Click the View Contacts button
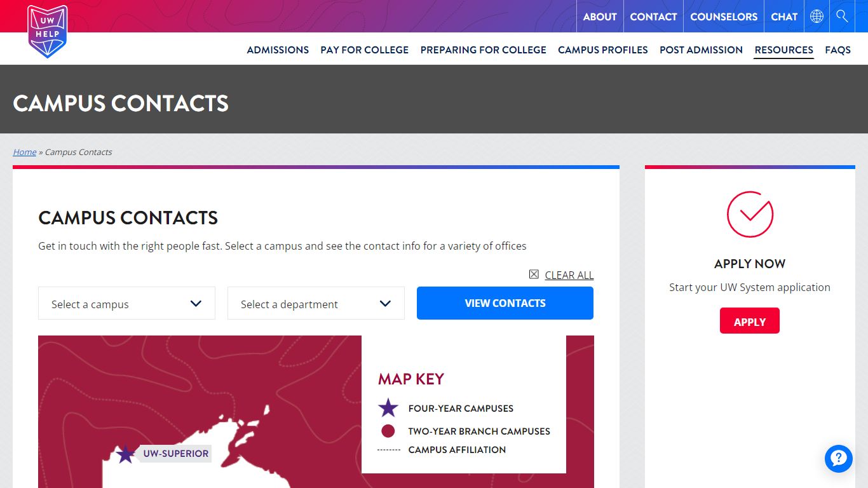Image resolution: width=868 pixels, height=488 pixels. coord(505,303)
